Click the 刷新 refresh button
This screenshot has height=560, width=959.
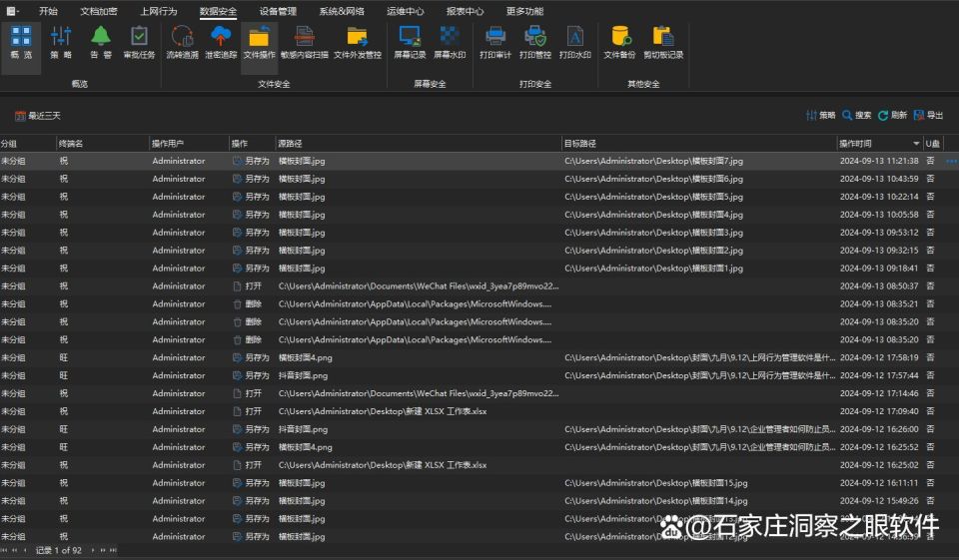[892, 115]
